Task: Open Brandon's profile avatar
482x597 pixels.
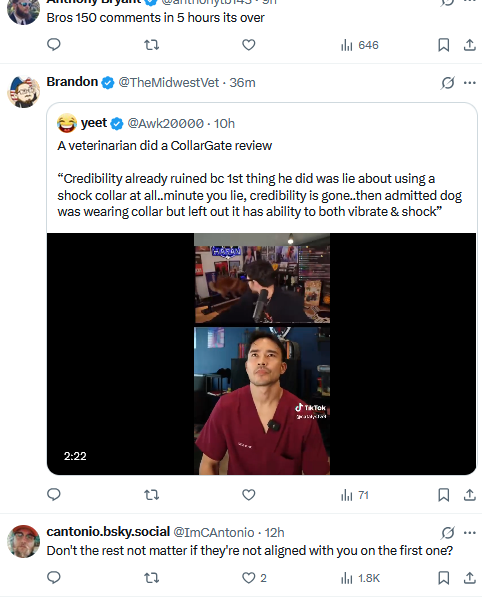Action: coord(24,91)
